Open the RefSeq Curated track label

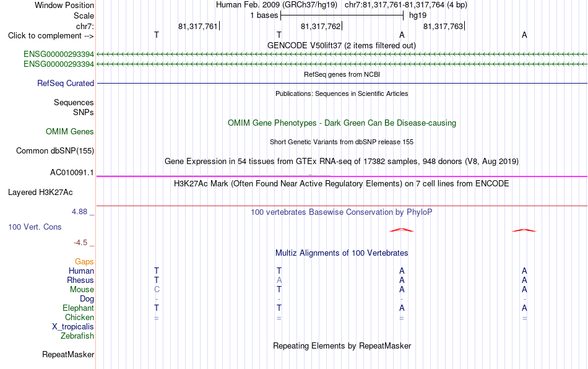coord(66,83)
